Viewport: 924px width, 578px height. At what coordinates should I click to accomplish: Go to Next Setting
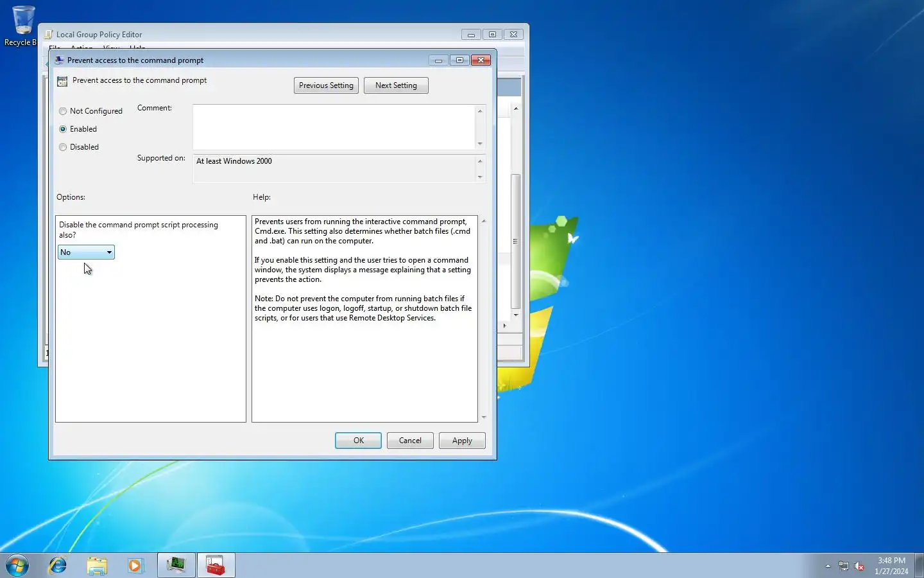(x=396, y=85)
